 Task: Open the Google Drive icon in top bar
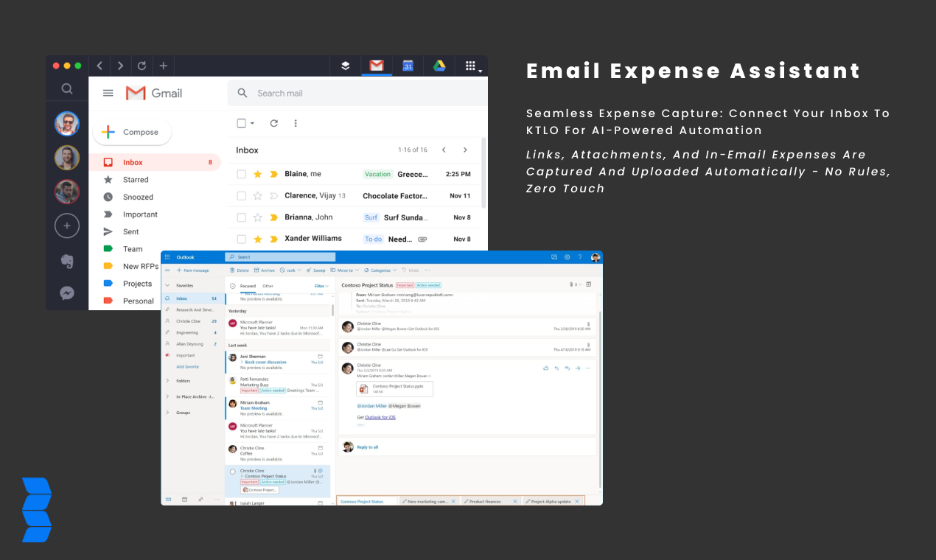tap(439, 66)
